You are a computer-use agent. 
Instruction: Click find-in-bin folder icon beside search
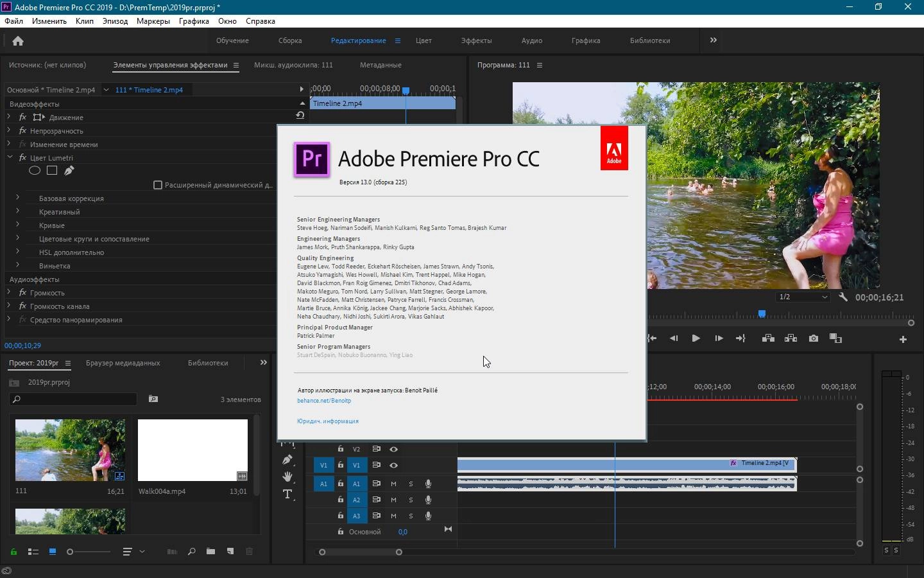[153, 399]
